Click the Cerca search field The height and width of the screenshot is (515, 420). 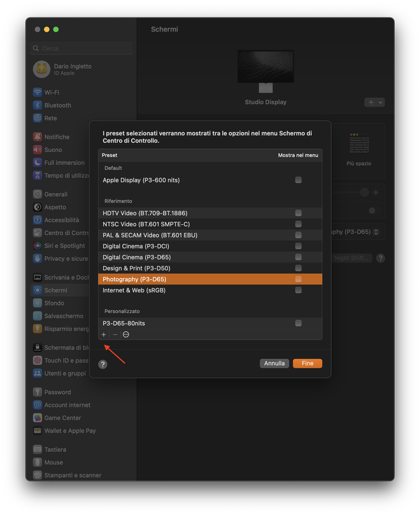point(82,48)
